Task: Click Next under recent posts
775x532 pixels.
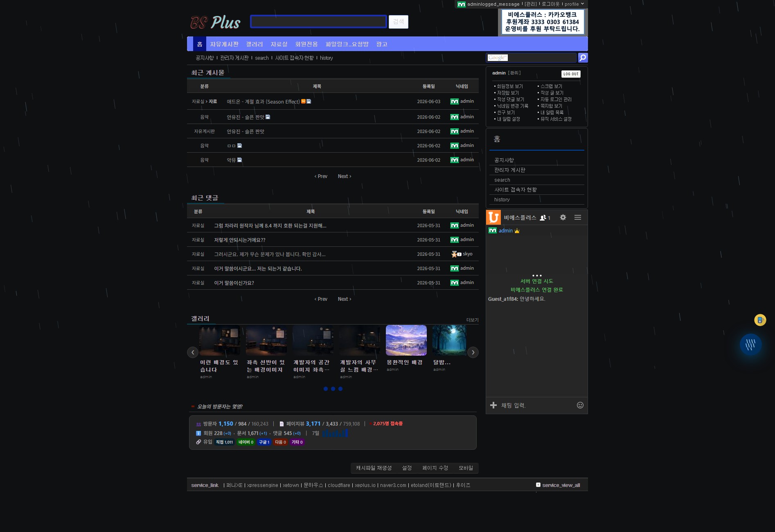Action: [x=345, y=176]
